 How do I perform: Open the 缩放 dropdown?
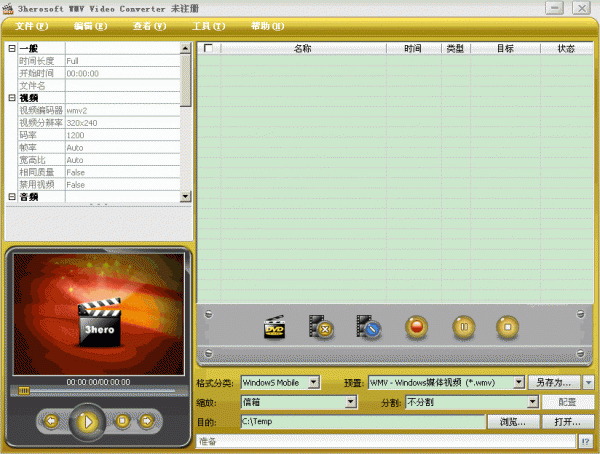click(x=351, y=402)
